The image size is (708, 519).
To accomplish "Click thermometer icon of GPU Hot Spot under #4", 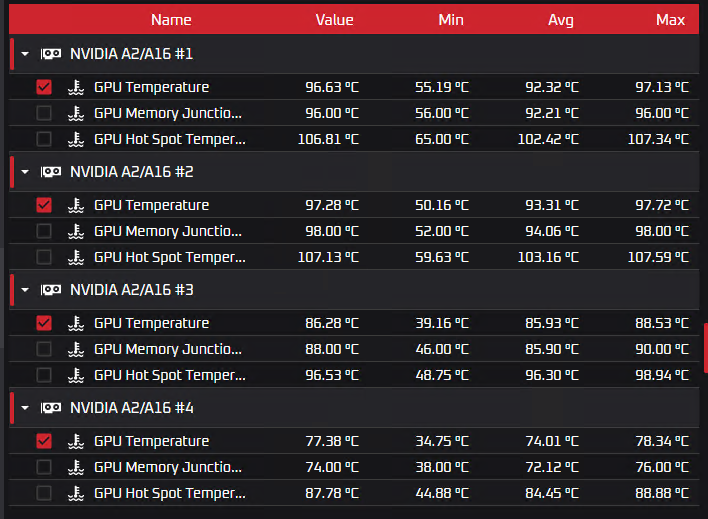I will pos(76,493).
